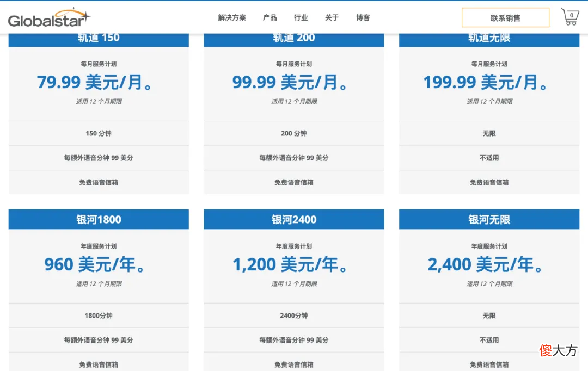Open the shopping cart icon
The width and height of the screenshot is (588, 371).
(570, 17)
